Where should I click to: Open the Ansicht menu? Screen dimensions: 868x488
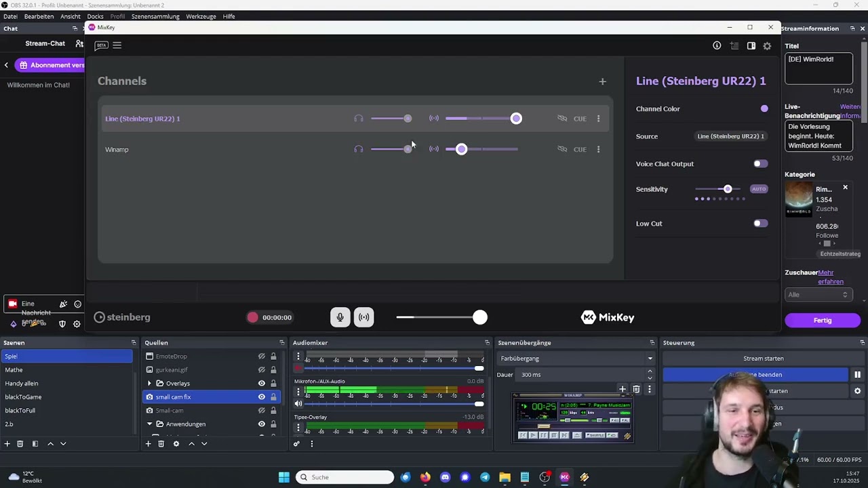71,16
